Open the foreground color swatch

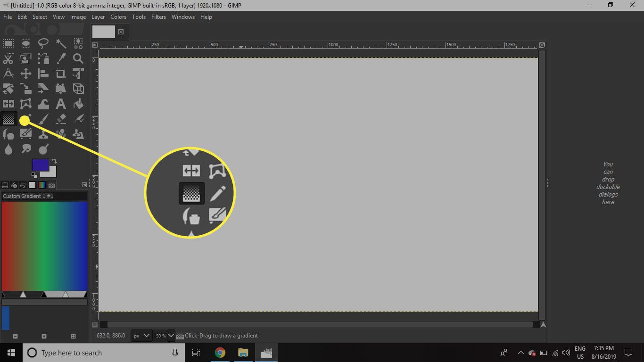click(40, 165)
